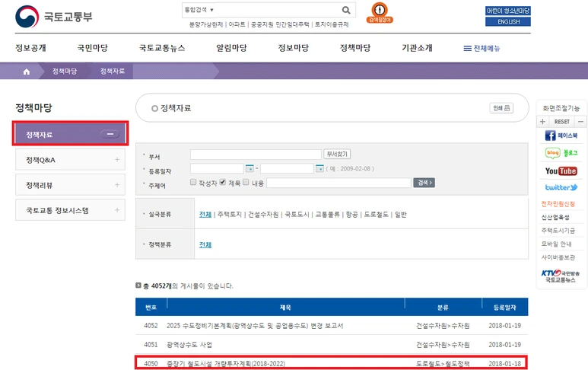Open 사이버홍보관 quick link
588x370 pixels.
[x=558, y=257]
